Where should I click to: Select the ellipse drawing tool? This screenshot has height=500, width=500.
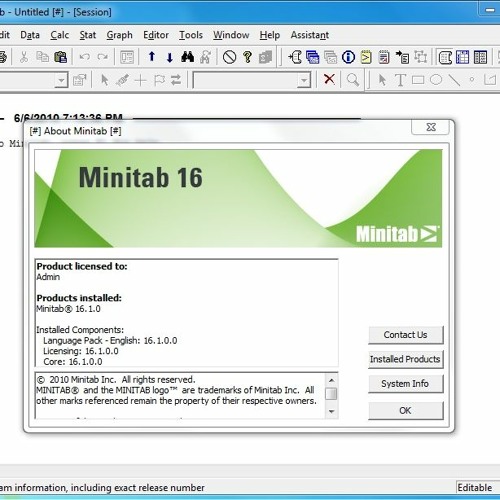tap(436, 80)
